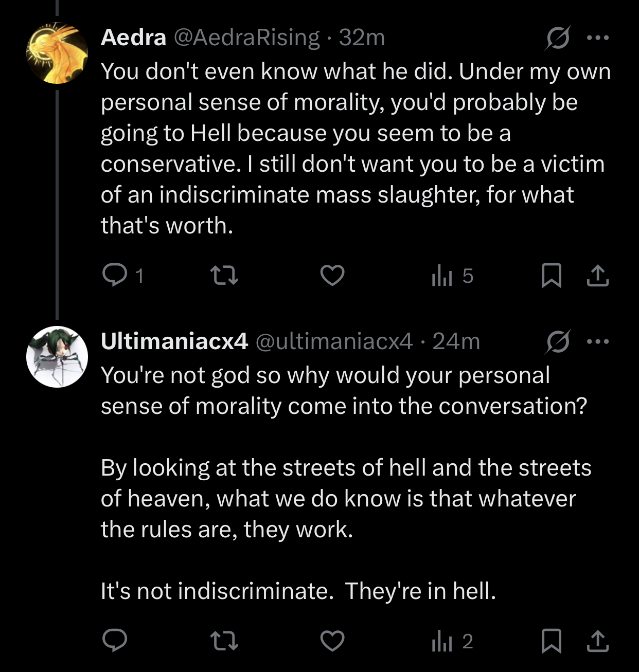View analytics on Ultimaniacx4's post
The height and width of the screenshot is (672, 639).
[x=452, y=641]
